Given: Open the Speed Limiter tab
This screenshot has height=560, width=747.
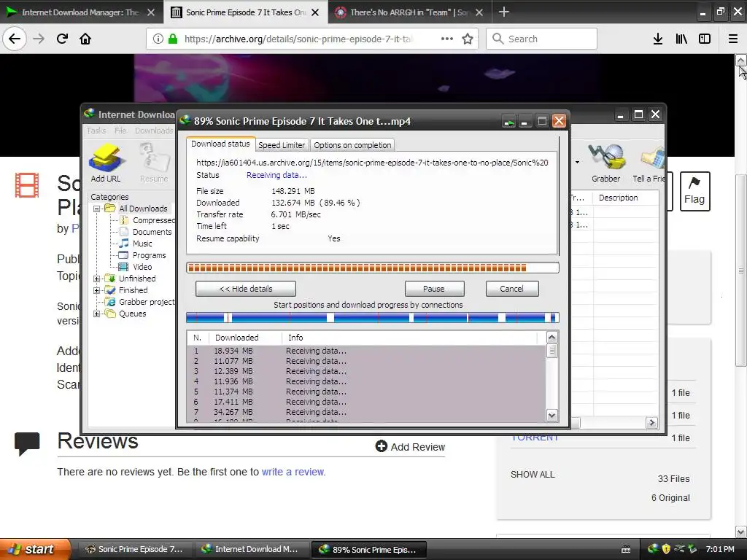Looking at the screenshot, I should click(x=282, y=145).
